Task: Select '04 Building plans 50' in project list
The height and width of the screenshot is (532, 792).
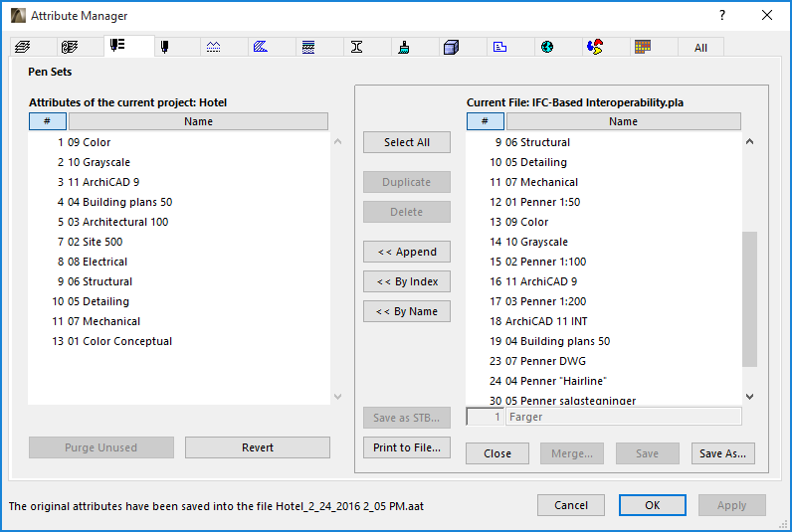Action: tap(179, 202)
